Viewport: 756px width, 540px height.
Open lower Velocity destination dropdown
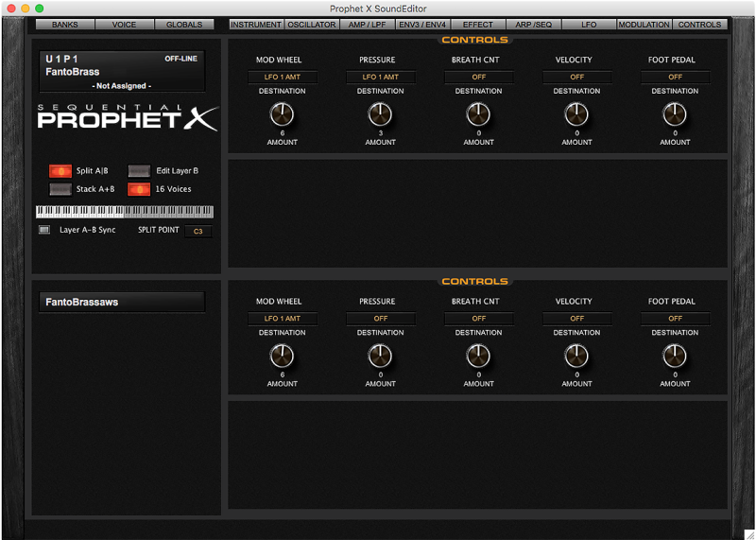(x=576, y=319)
